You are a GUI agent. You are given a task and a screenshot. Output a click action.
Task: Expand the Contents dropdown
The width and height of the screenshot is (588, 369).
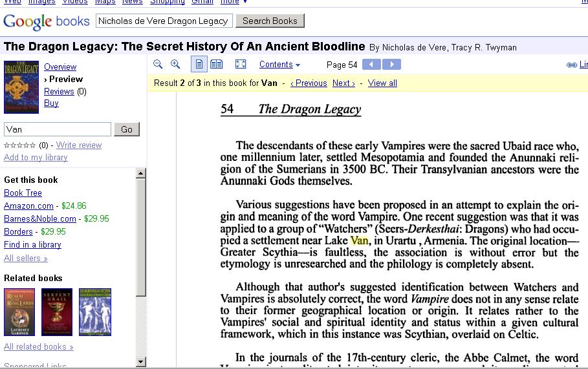click(x=279, y=65)
